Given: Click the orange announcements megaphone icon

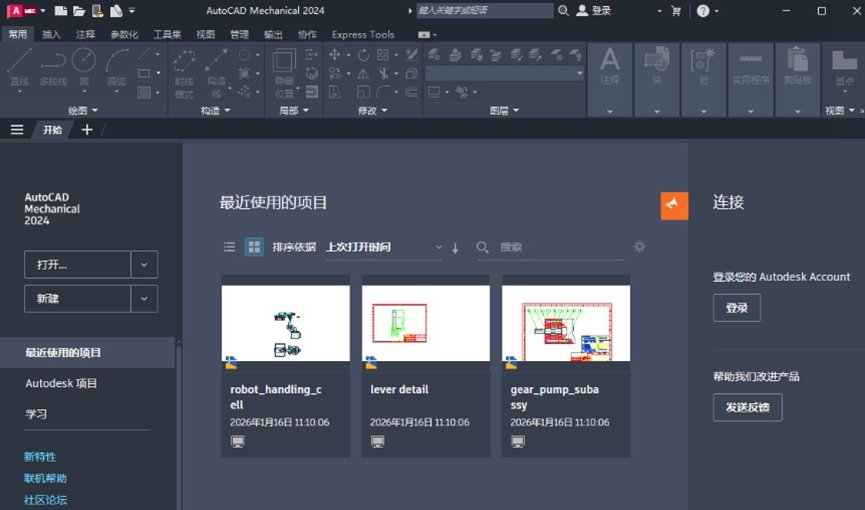Looking at the screenshot, I should point(674,206).
